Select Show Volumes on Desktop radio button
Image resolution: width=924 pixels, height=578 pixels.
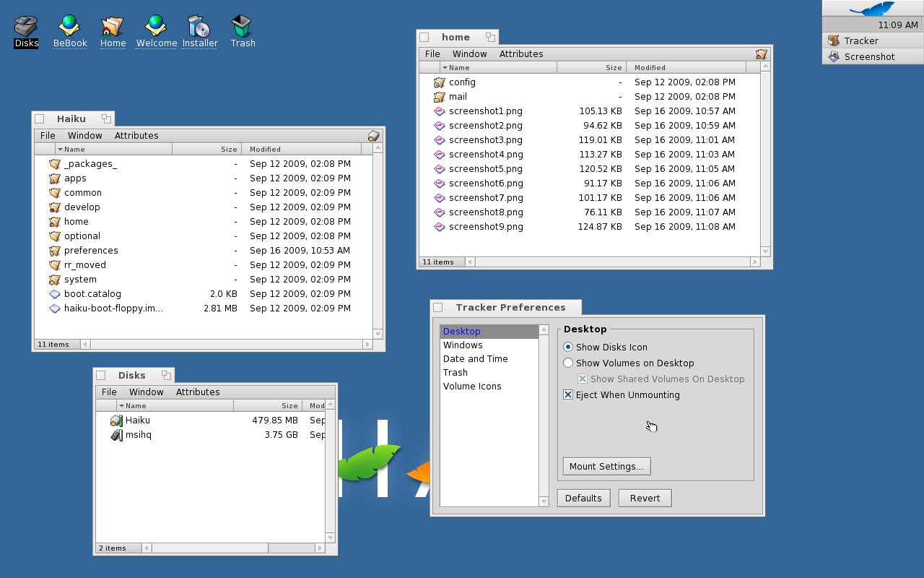pyautogui.click(x=568, y=363)
